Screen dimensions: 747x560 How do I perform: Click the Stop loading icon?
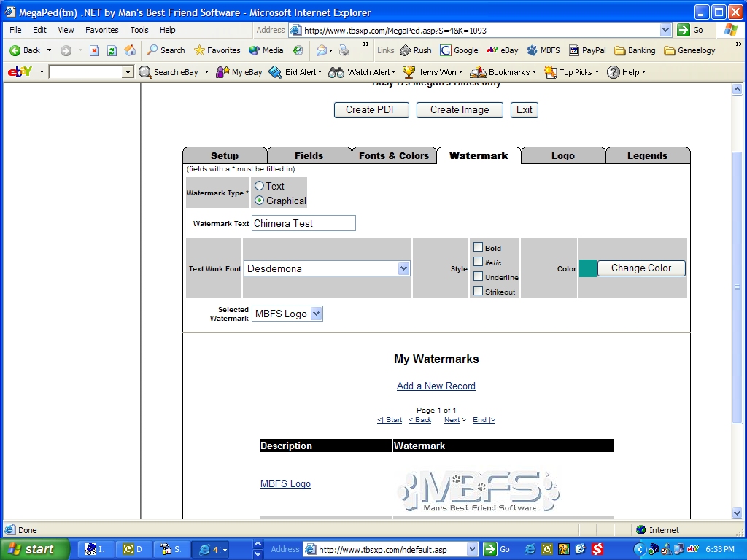(x=94, y=50)
